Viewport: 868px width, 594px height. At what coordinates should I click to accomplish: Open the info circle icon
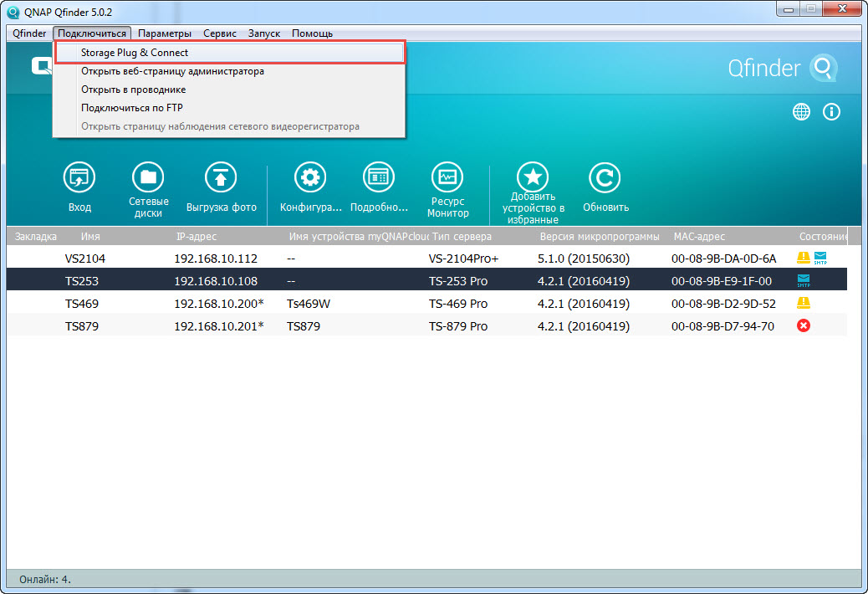point(831,112)
